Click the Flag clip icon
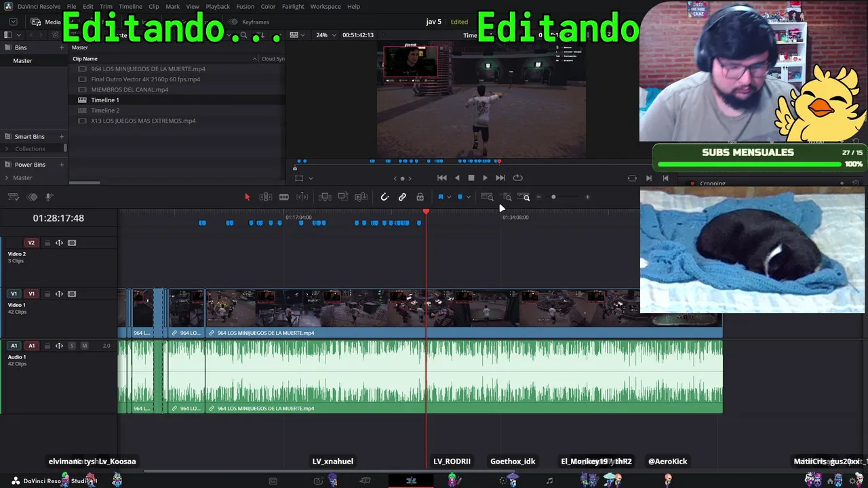 pos(441,197)
